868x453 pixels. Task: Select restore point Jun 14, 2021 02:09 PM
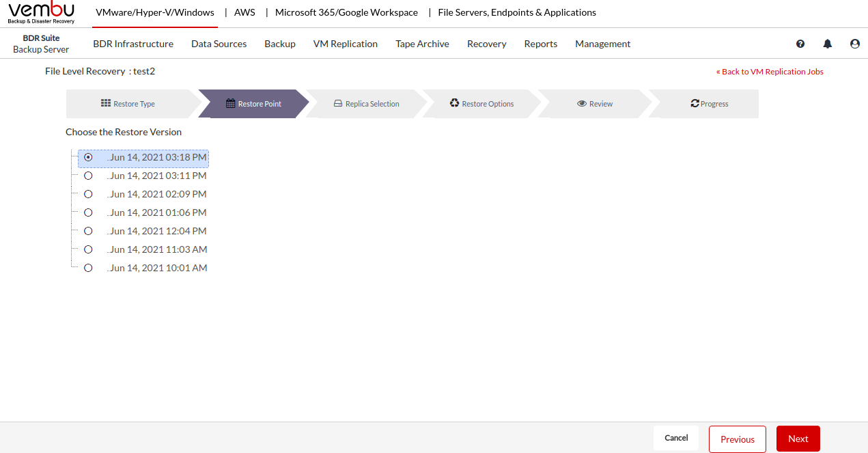click(x=88, y=194)
